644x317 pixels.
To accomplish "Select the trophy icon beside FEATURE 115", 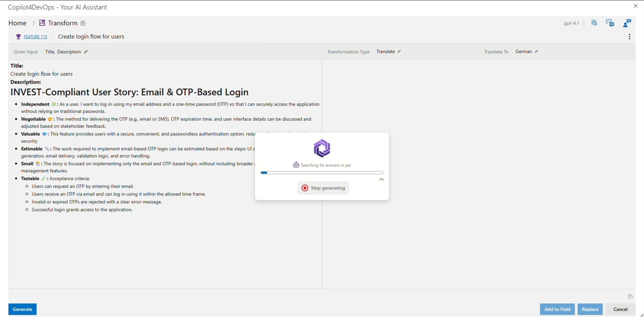I will click(18, 37).
